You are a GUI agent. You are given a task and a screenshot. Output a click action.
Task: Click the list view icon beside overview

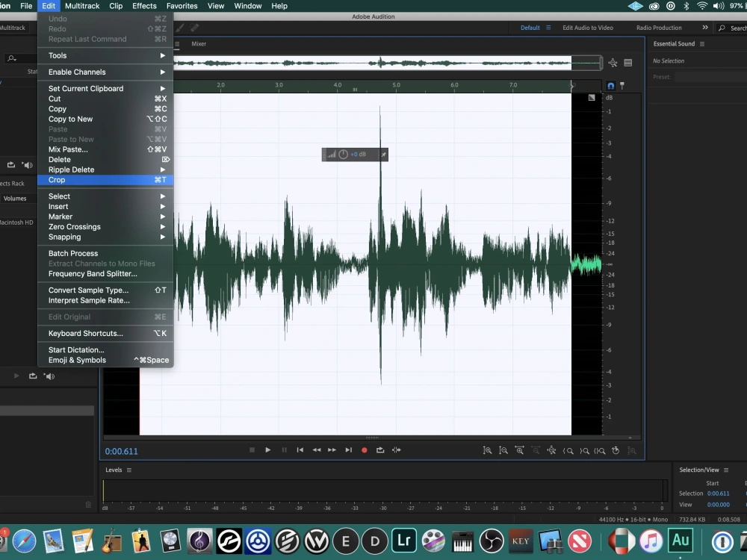pyautogui.click(x=628, y=63)
